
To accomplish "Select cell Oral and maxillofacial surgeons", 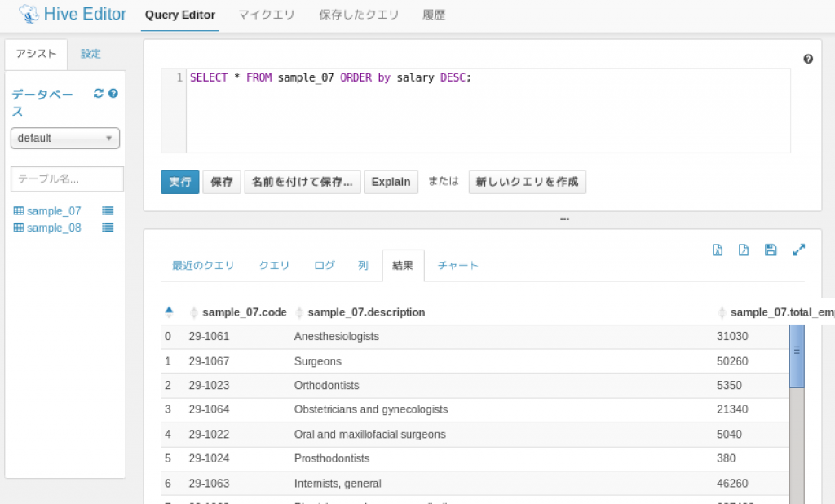I will pos(369,434).
